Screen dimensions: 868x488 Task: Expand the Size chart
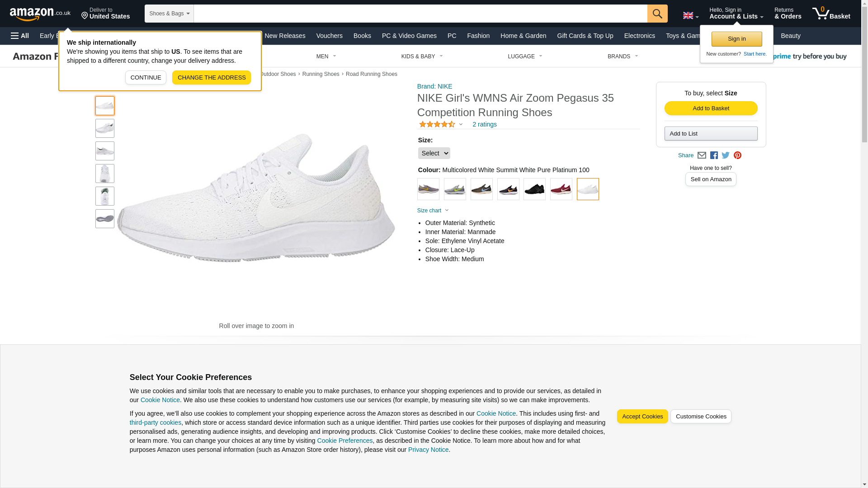point(433,211)
